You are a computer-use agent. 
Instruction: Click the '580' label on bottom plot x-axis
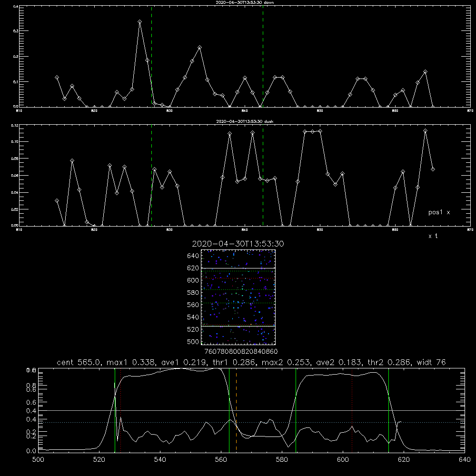(282, 460)
